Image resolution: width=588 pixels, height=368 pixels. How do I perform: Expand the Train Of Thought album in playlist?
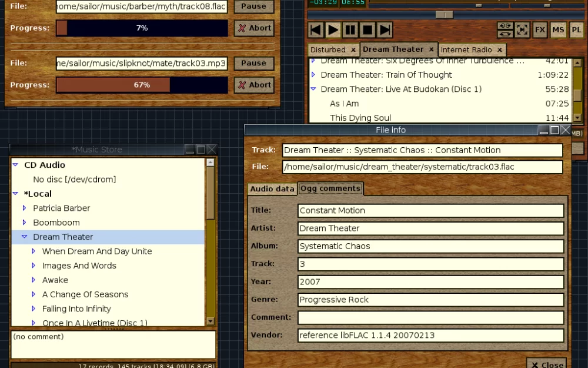click(313, 75)
